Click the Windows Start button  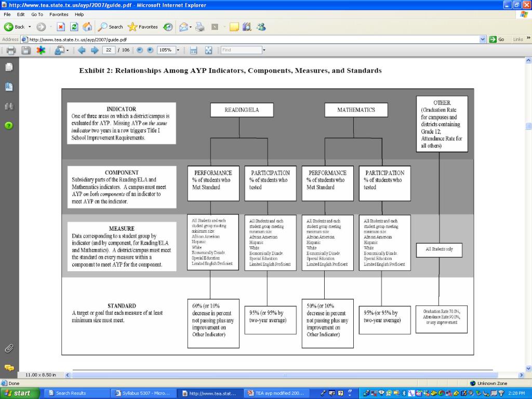(19, 393)
